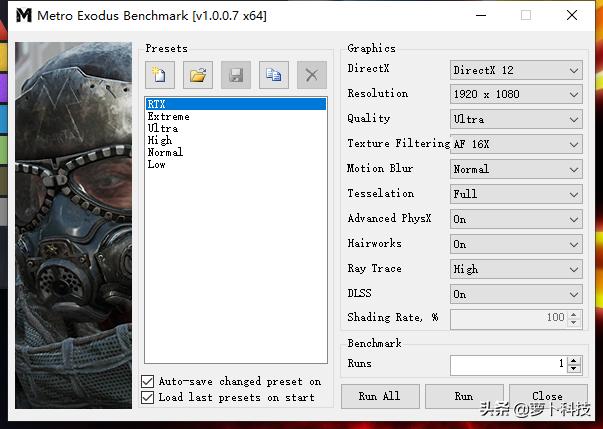Click the Delete preset X icon
The image size is (603, 429).
312,75
